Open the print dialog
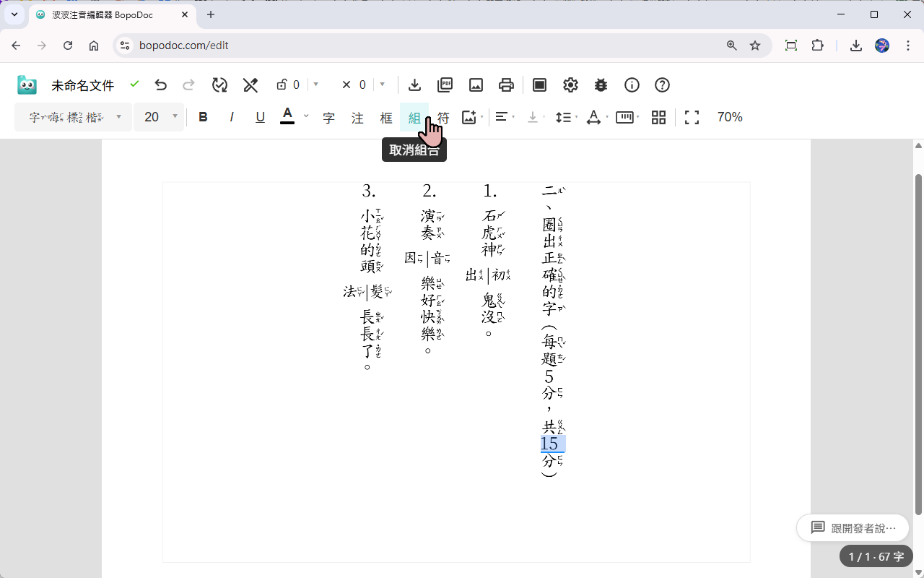This screenshot has height=578, width=924. pyautogui.click(x=506, y=85)
